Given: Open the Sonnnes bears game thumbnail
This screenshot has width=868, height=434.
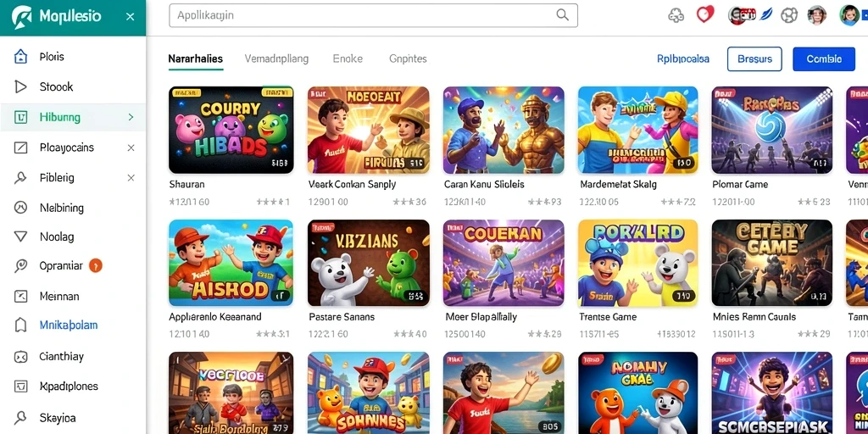Looking at the screenshot, I should tap(368, 393).
